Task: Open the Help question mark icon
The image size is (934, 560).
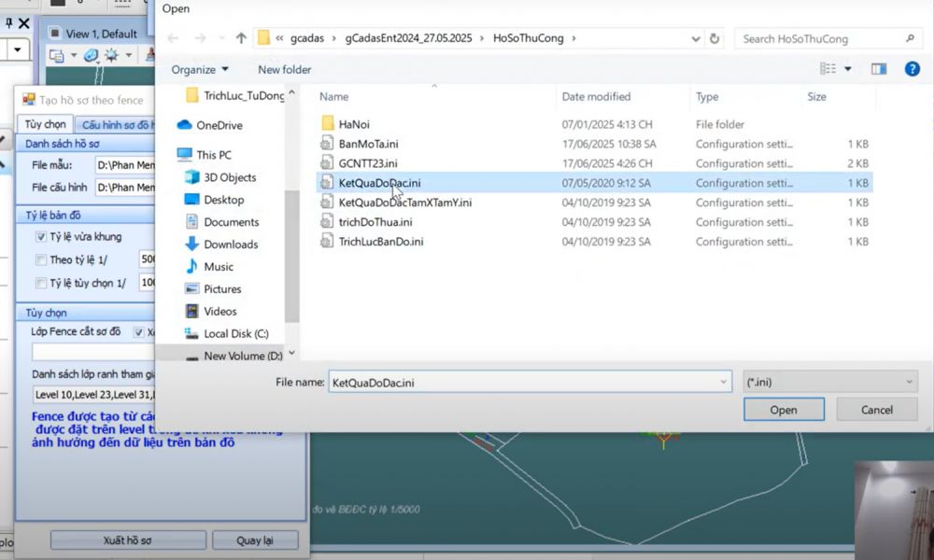Action: [x=912, y=69]
